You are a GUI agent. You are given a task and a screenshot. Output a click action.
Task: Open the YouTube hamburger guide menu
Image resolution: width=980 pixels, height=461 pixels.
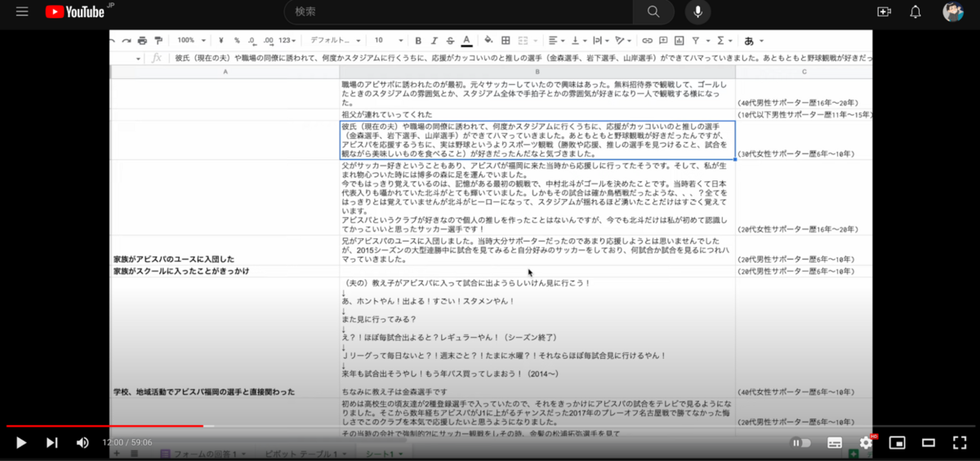pyautogui.click(x=22, y=11)
